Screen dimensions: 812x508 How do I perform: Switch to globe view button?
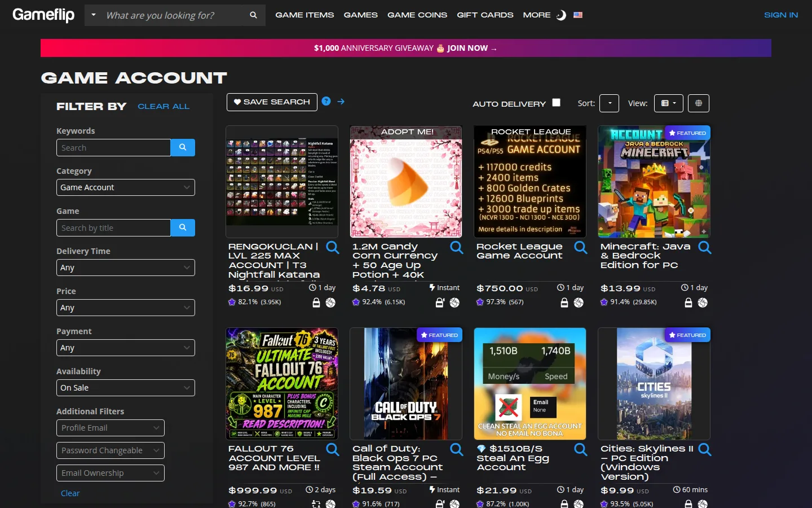(x=699, y=103)
